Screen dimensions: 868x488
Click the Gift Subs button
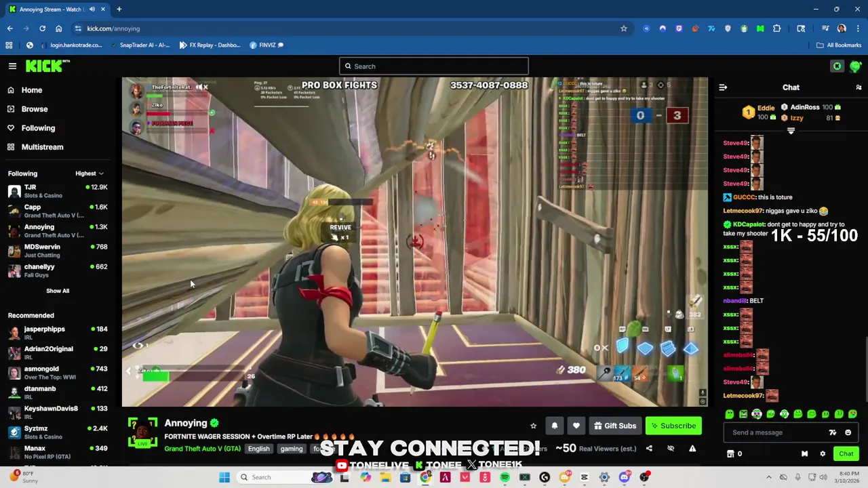tap(615, 426)
